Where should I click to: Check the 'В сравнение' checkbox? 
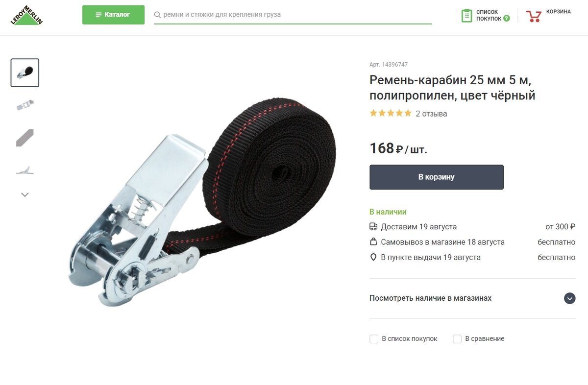click(x=457, y=339)
